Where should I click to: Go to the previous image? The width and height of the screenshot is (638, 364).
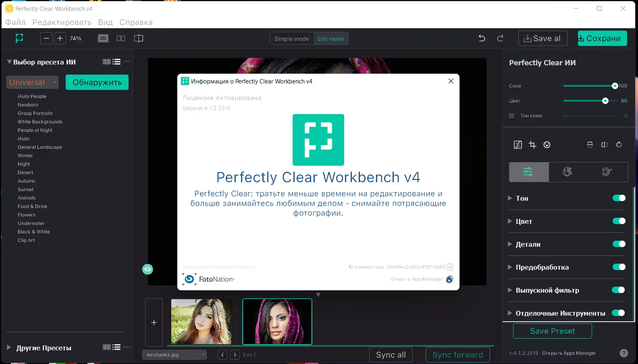[x=222, y=355]
